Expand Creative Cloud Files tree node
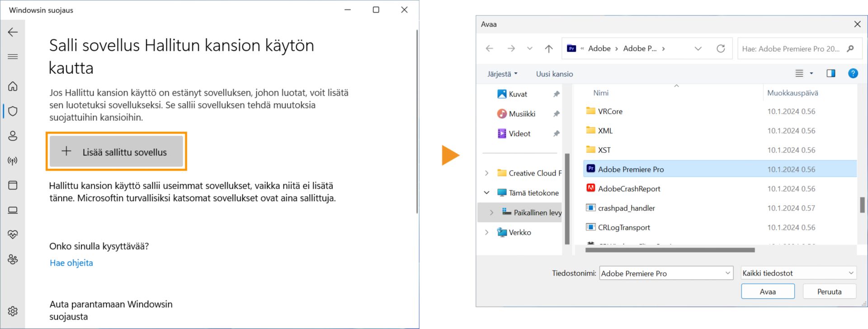Image resolution: width=868 pixels, height=329 pixels. tap(486, 173)
